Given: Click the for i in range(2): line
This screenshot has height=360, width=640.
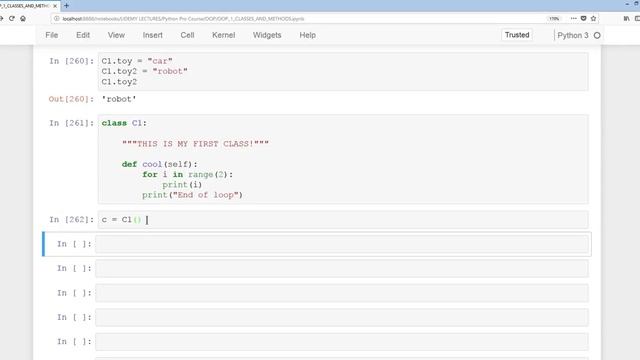Looking at the screenshot, I should tap(187, 175).
